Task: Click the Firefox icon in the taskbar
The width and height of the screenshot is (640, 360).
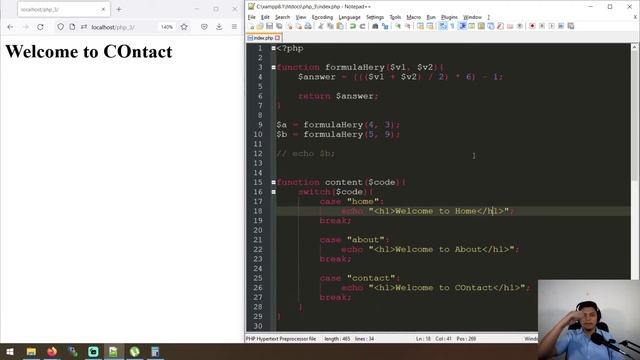Action: (52, 351)
